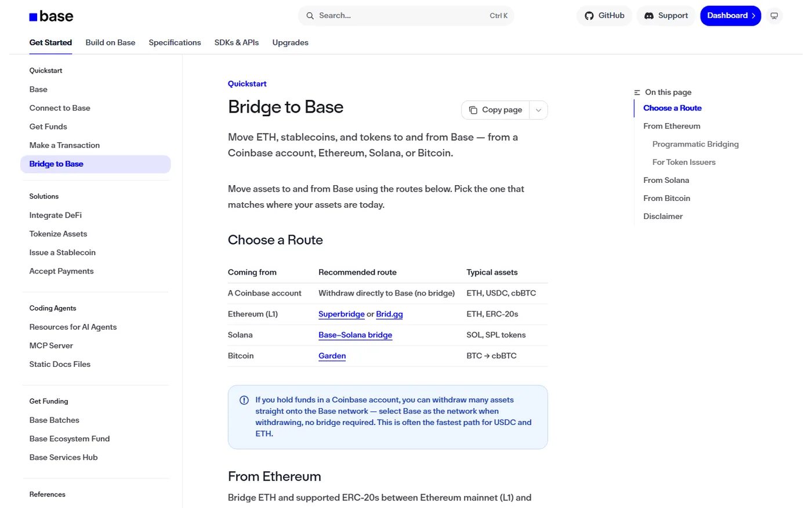Click the 'ETH, USDC, cbBTC' table cell
This screenshot has width=812, height=508.
501,293
